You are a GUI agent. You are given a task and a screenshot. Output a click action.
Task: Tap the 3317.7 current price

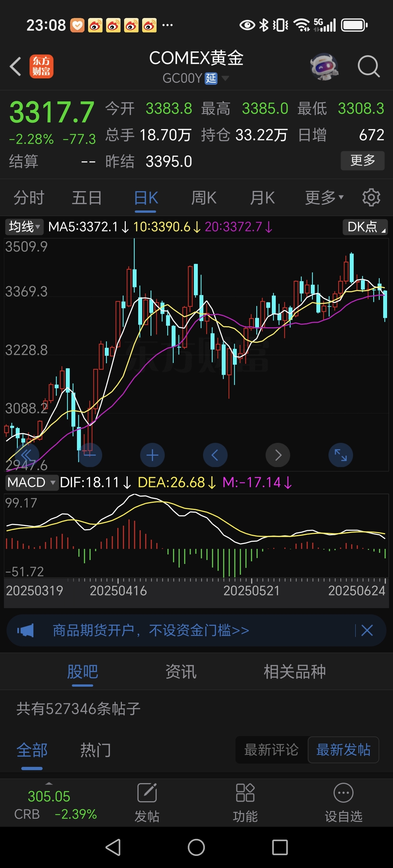[x=51, y=112]
